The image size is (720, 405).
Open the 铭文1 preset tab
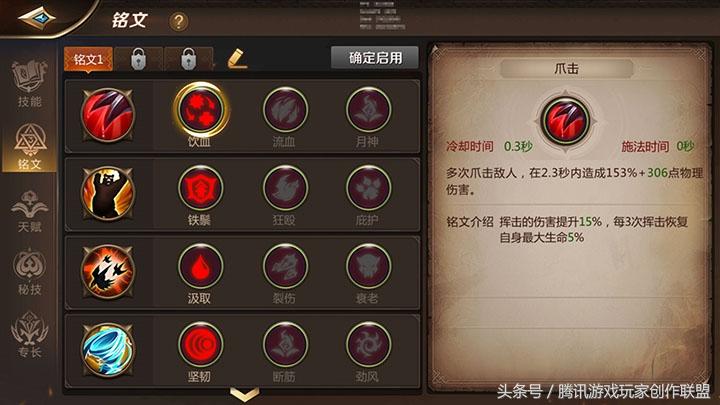pos(88,59)
